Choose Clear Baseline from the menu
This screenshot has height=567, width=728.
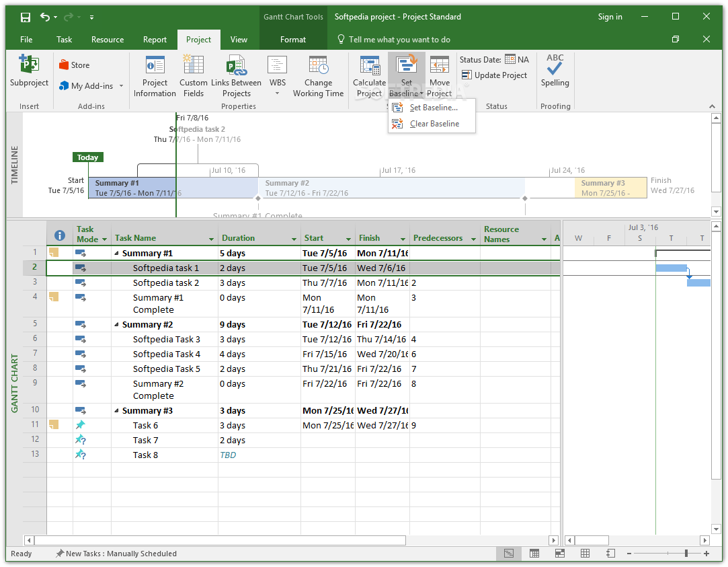pos(432,124)
